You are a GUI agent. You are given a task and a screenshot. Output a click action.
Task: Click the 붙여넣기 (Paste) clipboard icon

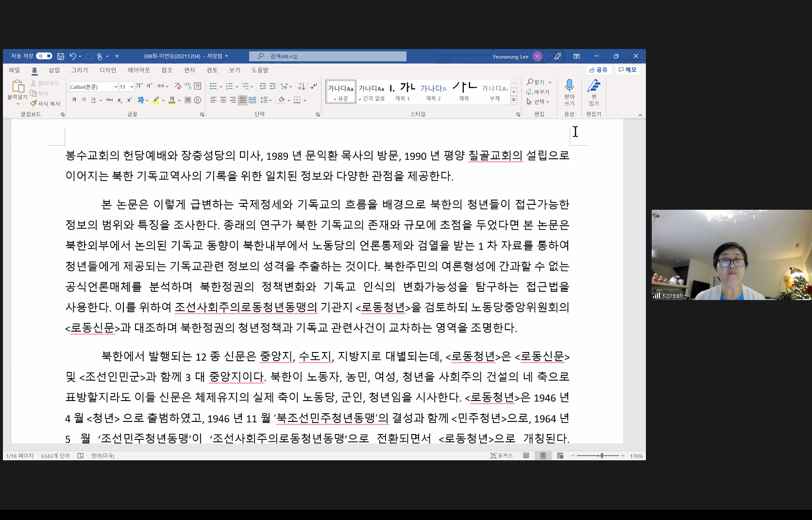(x=17, y=86)
